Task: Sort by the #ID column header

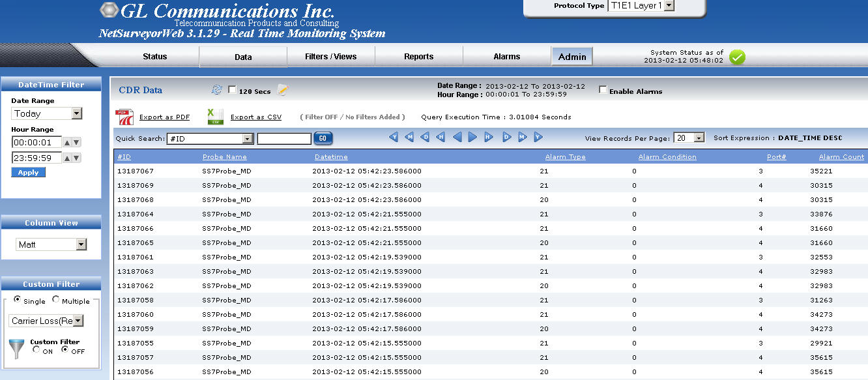Action: click(124, 157)
